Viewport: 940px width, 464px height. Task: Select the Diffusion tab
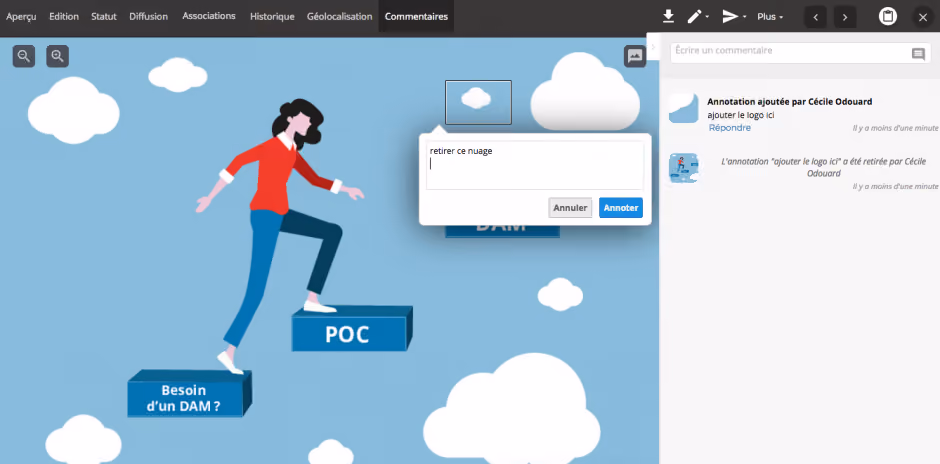click(148, 16)
